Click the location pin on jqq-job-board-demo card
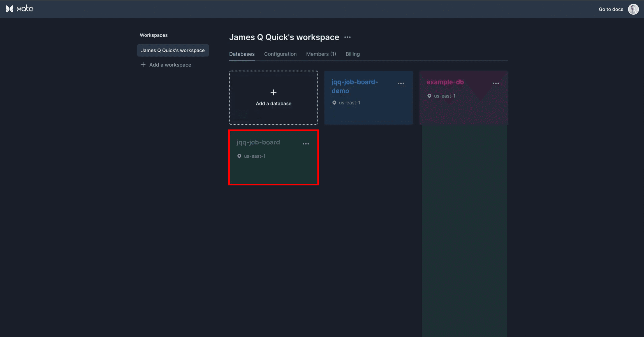This screenshot has width=644, height=337. [334, 103]
